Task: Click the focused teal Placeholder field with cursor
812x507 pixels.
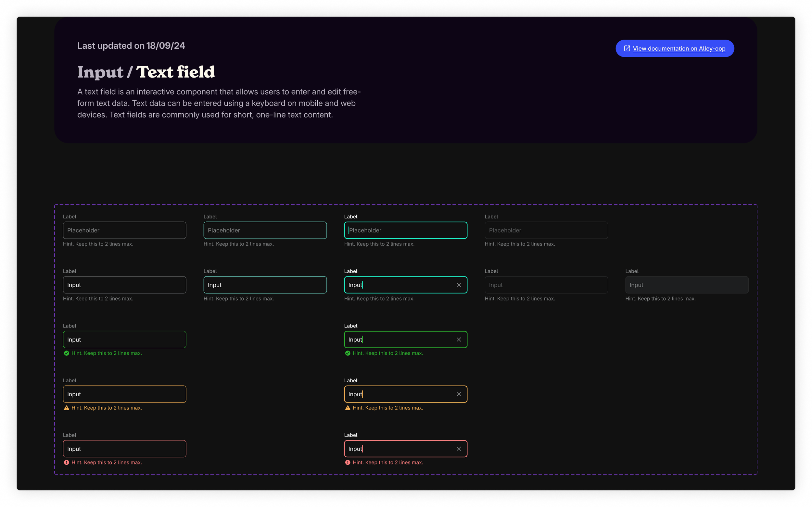Action: 405,230
